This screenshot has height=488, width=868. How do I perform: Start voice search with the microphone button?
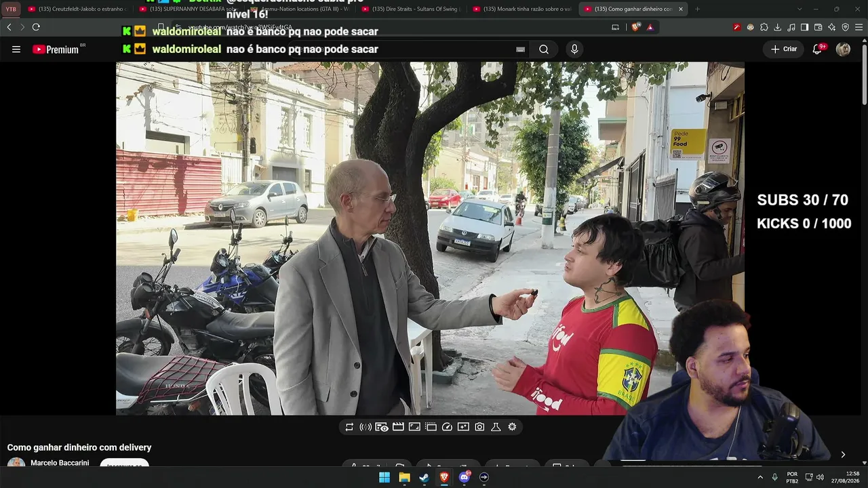(x=574, y=49)
